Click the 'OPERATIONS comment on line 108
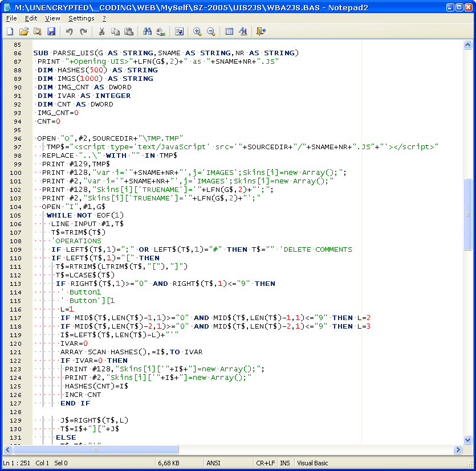This screenshot has height=471, width=476. (76, 241)
